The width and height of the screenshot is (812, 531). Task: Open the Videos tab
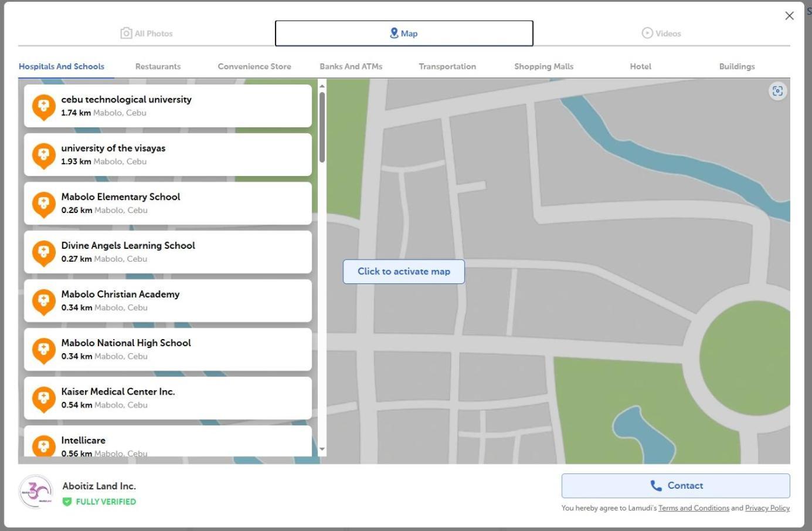tap(661, 33)
